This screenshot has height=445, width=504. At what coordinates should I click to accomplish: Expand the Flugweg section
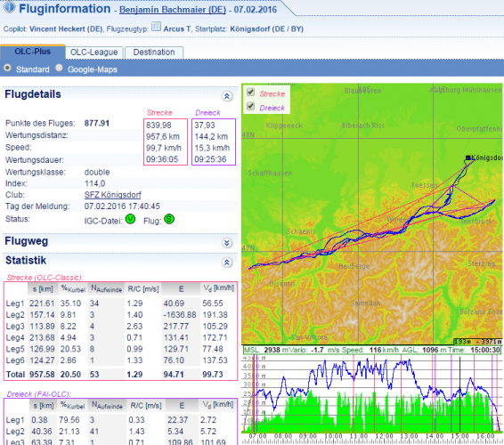pyautogui.click(x=227, y=243)
